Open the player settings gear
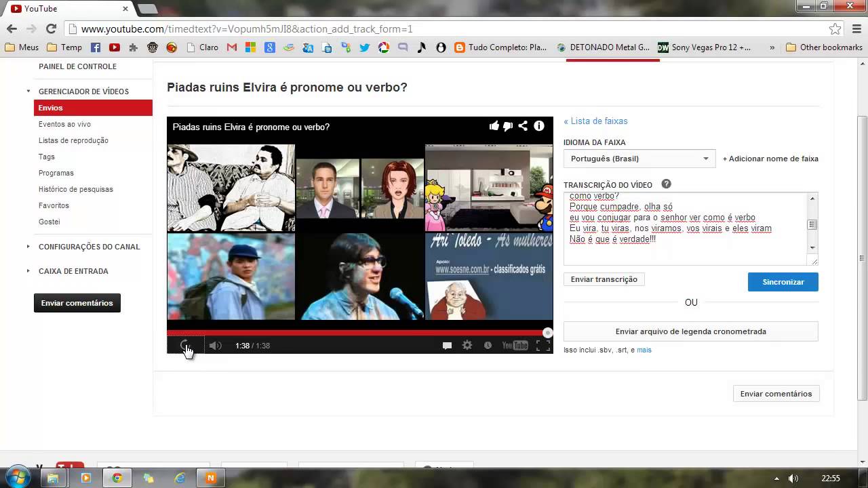868x488 pixels. 467,346
